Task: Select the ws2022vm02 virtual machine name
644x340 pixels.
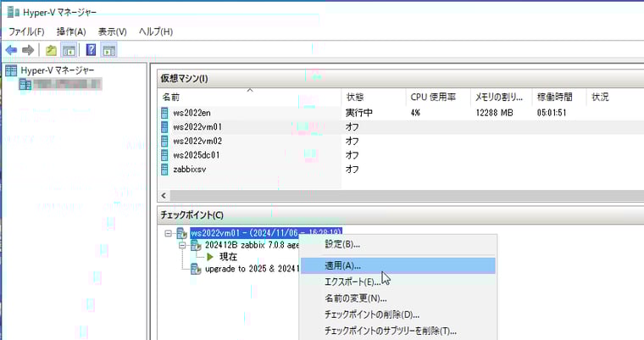Action: pos(197,141)
